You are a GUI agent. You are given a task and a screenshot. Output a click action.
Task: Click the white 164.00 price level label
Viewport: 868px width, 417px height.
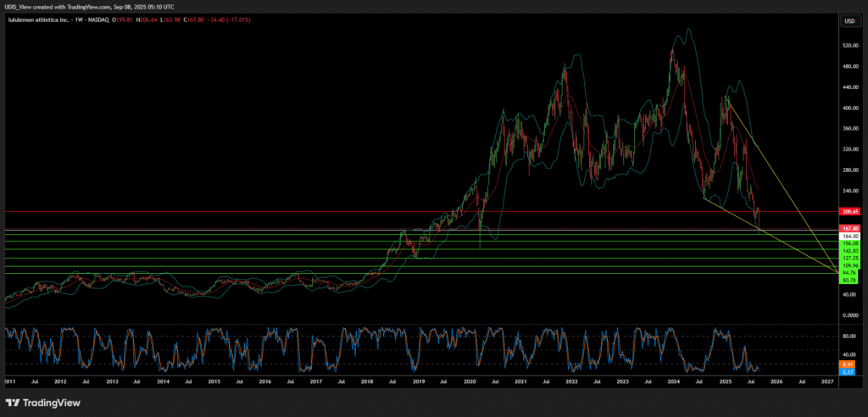click(849, 236)
